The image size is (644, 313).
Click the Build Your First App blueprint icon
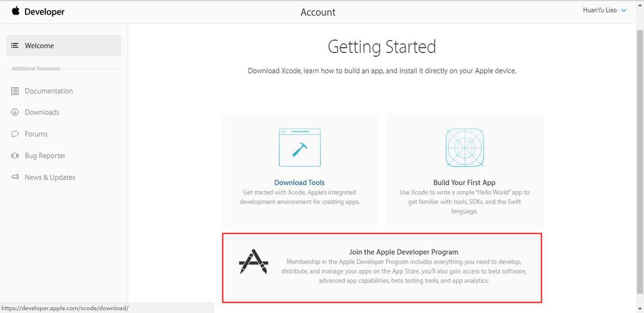(465, 148)
